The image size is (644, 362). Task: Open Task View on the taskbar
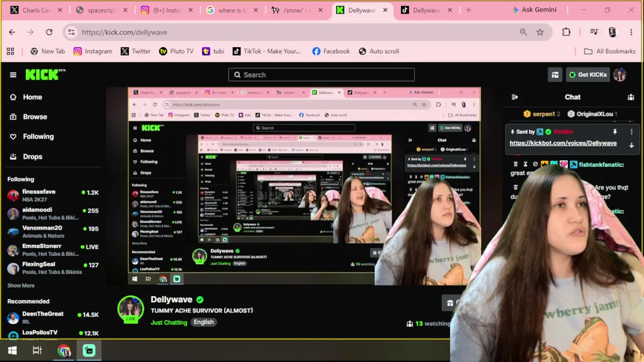[x=37, y=350]
